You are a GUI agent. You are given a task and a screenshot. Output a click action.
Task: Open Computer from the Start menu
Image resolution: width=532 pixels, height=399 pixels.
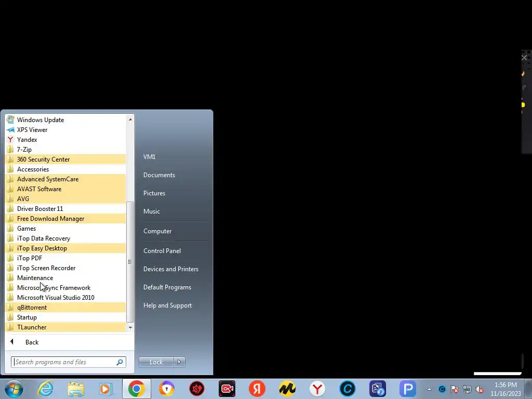click(157, 231)
